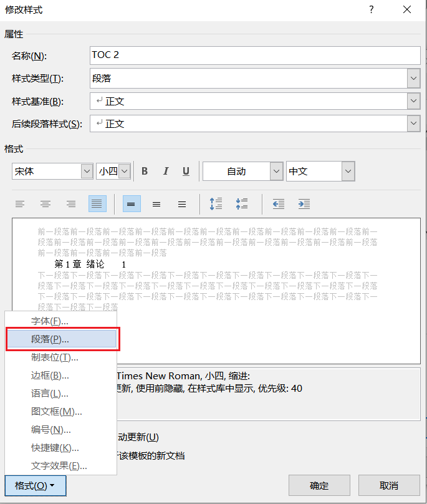Align paragraph text right

coord(71,204)
